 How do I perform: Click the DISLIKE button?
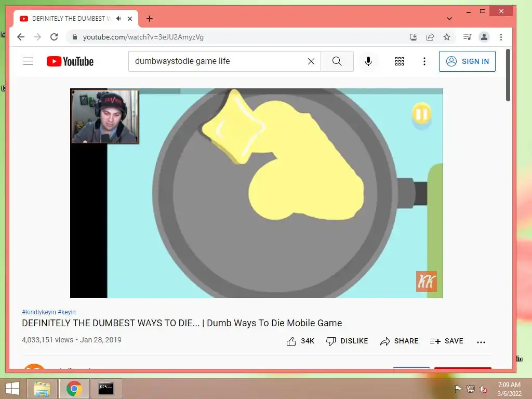[x=347, y=341]
